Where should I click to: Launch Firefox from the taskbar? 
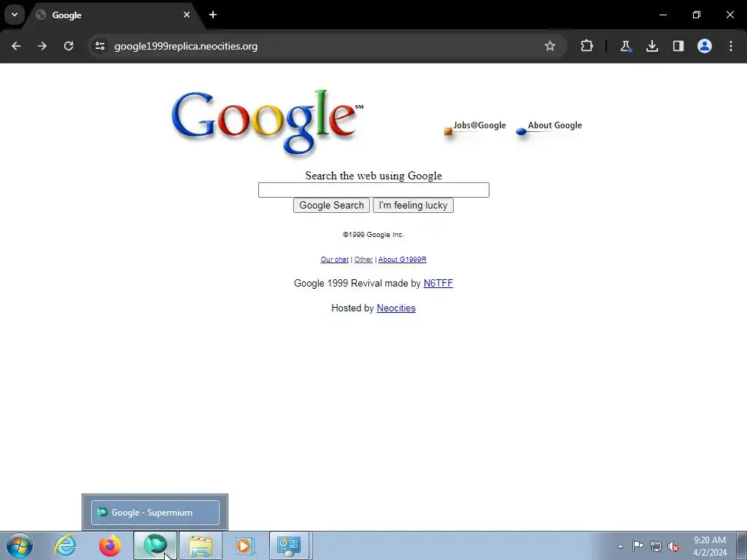(x=109, y=545)
